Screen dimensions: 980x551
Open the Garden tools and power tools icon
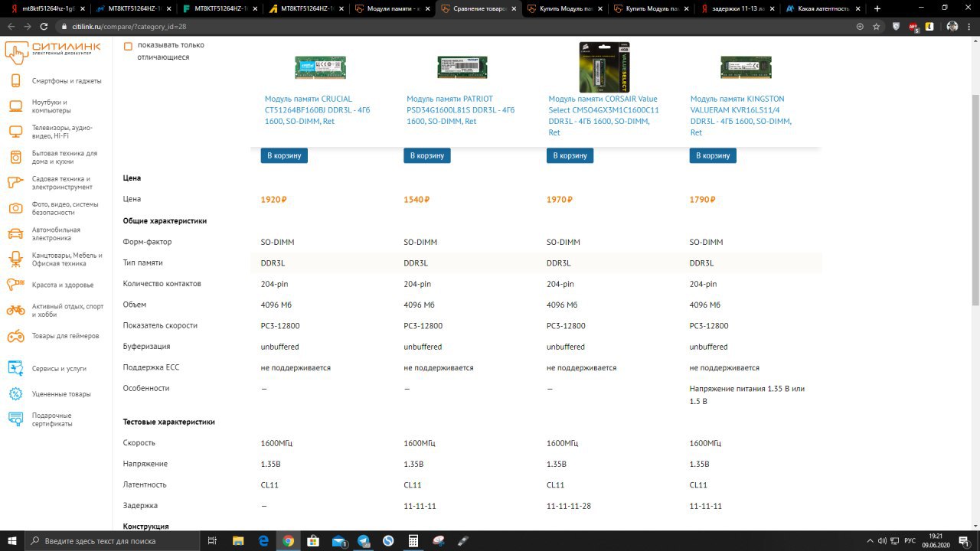(x=15, y=182)
